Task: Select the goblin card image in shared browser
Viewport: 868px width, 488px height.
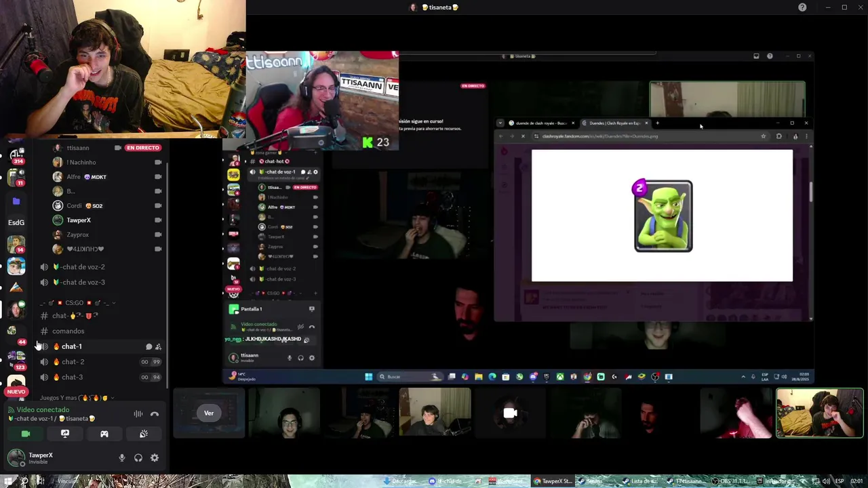Action: click(663, 216)
